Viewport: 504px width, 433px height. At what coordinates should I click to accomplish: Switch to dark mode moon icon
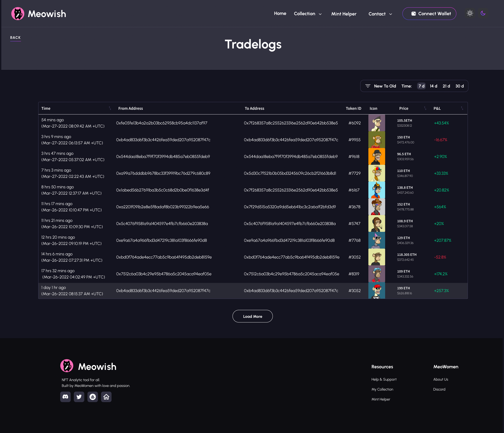coord(483,13)
